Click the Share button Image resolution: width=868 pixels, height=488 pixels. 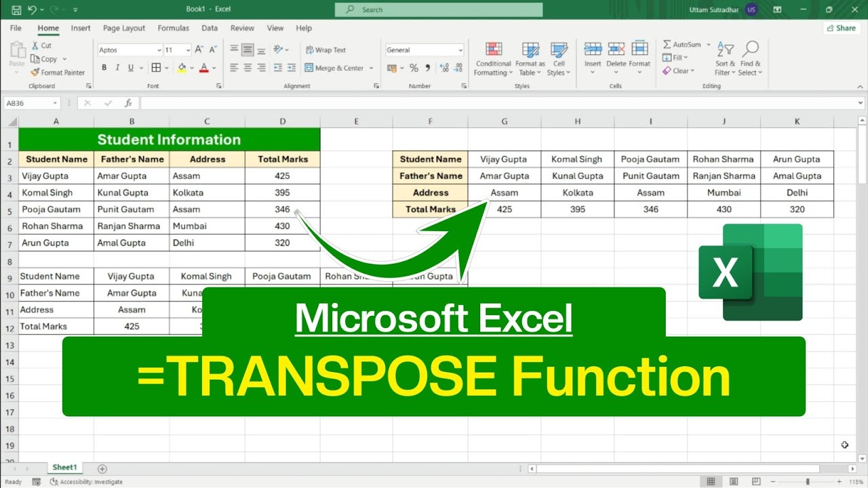tap(841, 28)
